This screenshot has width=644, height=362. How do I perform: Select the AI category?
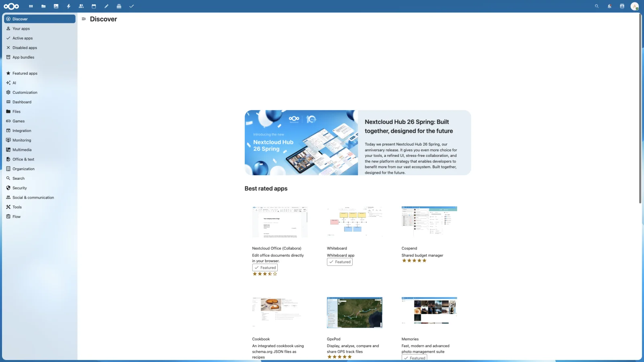[x=40, y=83]
